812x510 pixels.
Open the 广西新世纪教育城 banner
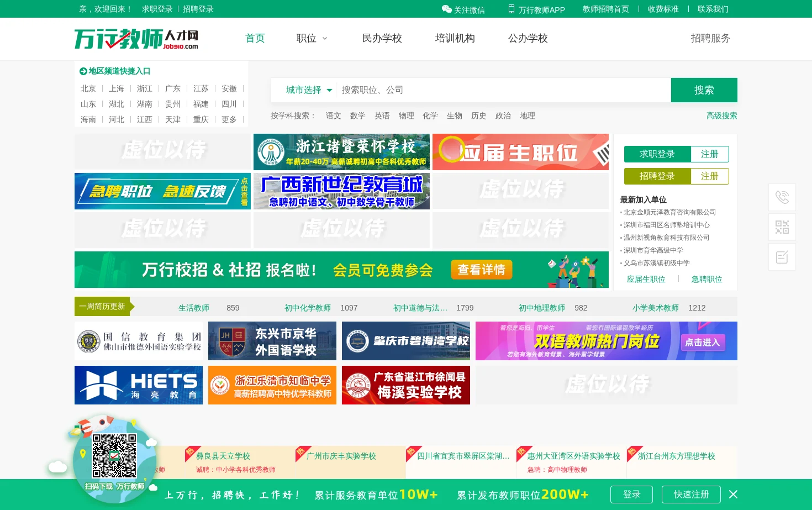coord(341,191)
